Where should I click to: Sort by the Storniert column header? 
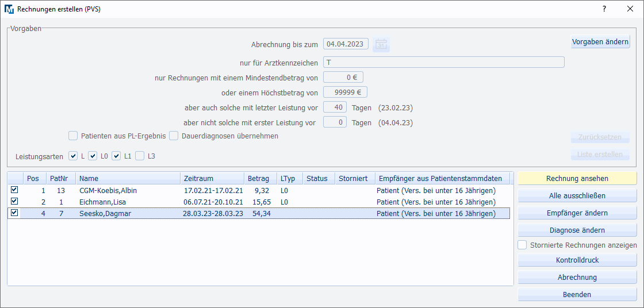tap(355, 179)
